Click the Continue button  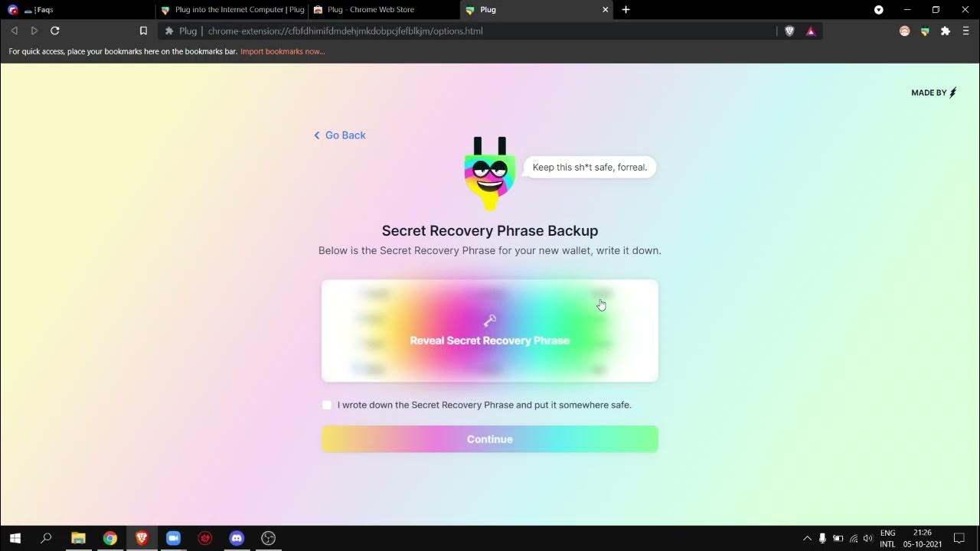click(x=490, y=439)
